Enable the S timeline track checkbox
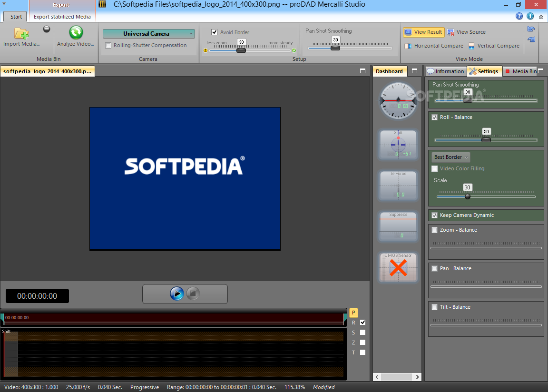548x392 pixels. pos(363,332)
